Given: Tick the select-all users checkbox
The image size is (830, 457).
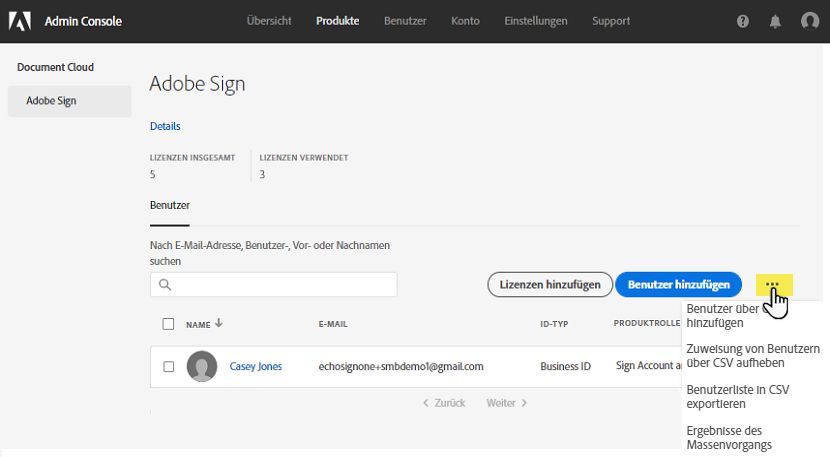Looking at the screenshot, I should (168, 324).
